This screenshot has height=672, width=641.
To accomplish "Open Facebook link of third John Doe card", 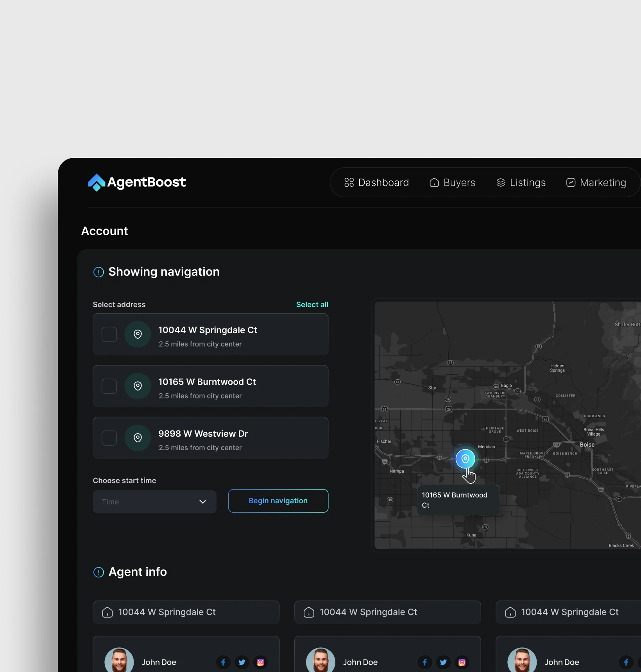I will point(626,662).
